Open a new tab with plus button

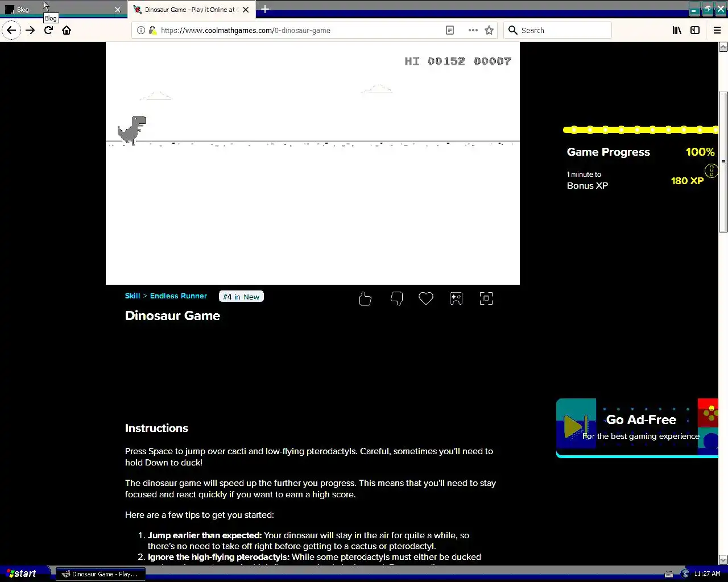coord(265,9)
